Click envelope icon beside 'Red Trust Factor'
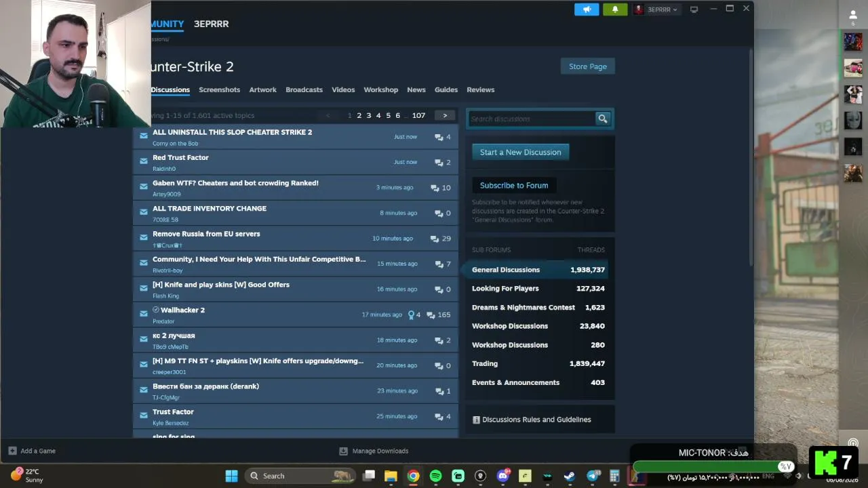 [143, 161]
